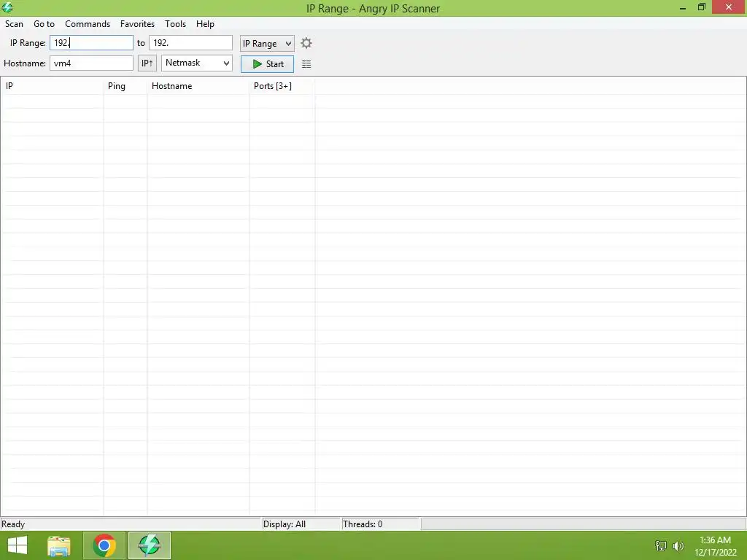Image resolution: width=747 pixels, height=560 pixels.
Task: Click the scan progress bar in status bar
Action: (583, 524)
